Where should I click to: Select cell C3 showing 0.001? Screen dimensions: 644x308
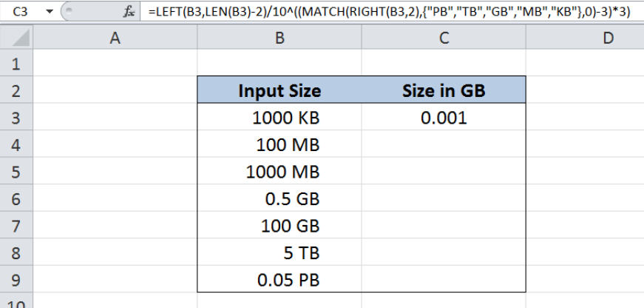click(444, 117)
